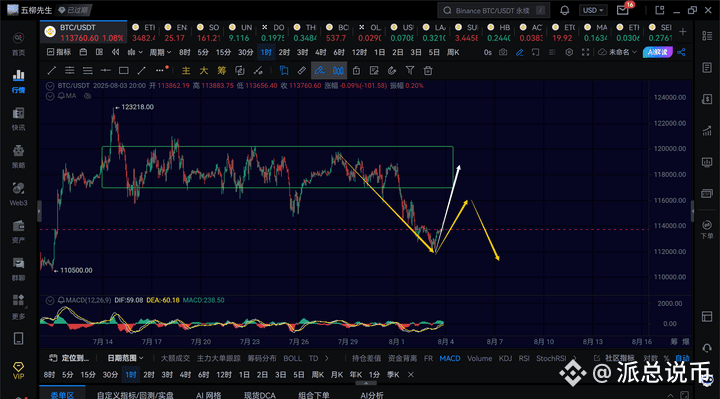Click the 指标 indicators button
720x399 pixels.
pyautogui.click(x=59, y=52)
